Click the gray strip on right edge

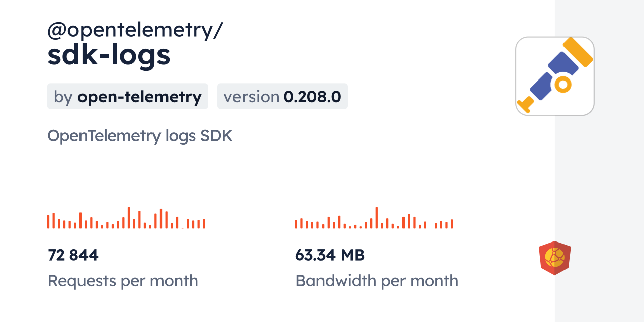pyautogui.click(x=599, y=161)
